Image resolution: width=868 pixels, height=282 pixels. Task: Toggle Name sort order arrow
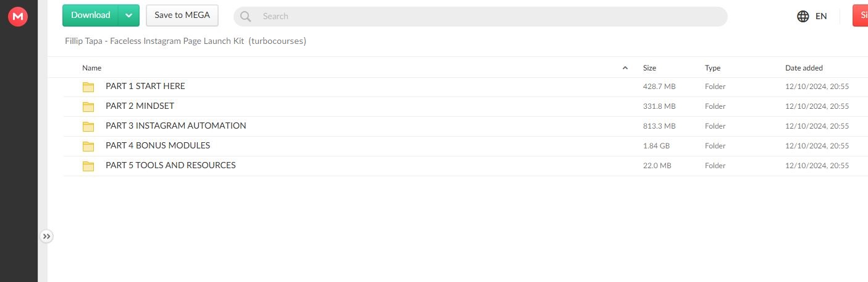tap(625, 68)
